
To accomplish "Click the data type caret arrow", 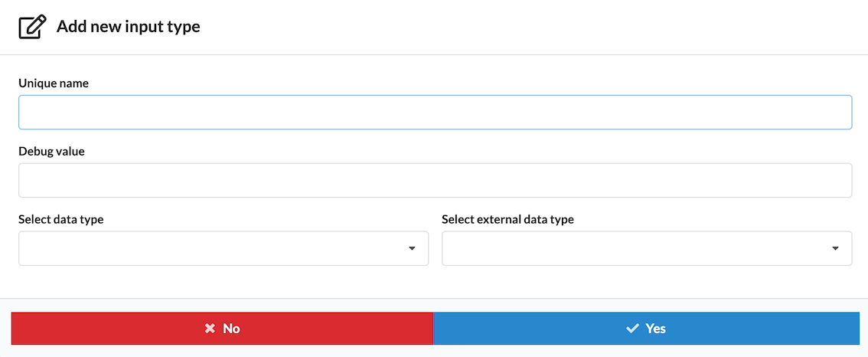I will (412, 248).
